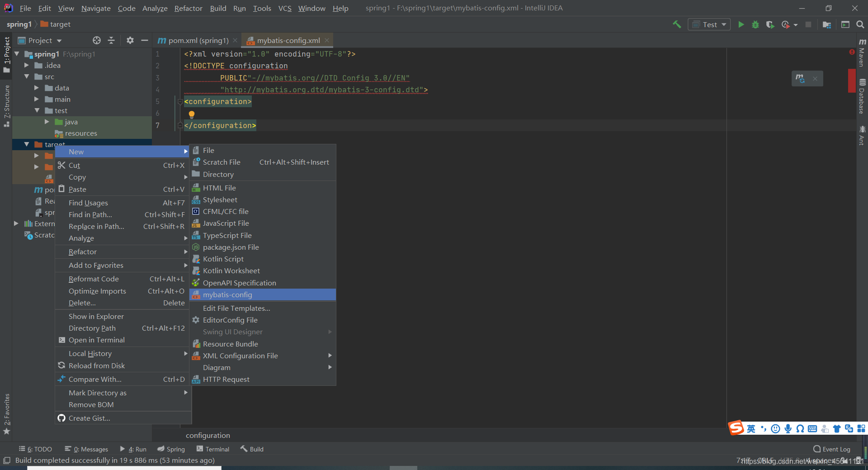Click the Build project hammer icon
This screenshot has height=470, width=868.
[677, 24]
